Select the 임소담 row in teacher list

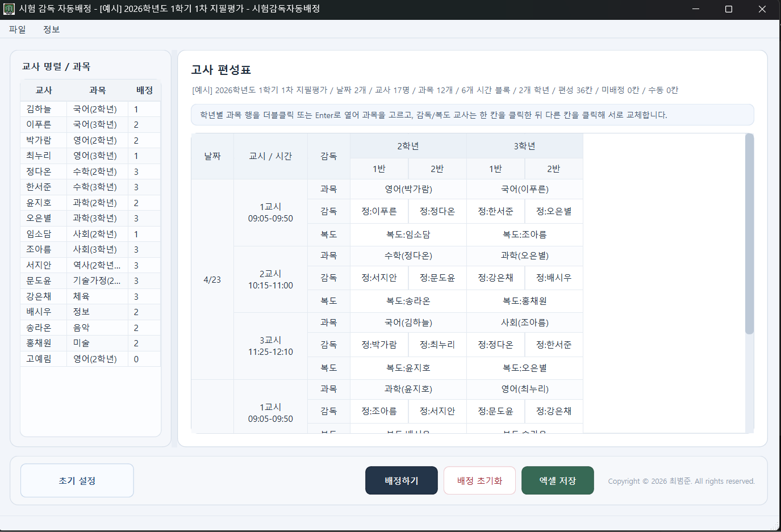pos(90,234)
